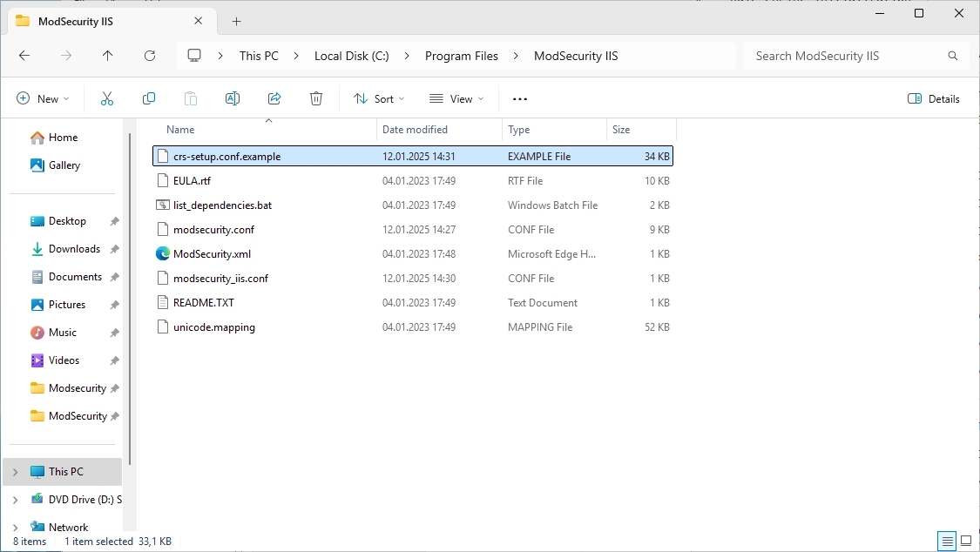
Task: Click the Rename icon in toolbar
Action: pos(233,99)
